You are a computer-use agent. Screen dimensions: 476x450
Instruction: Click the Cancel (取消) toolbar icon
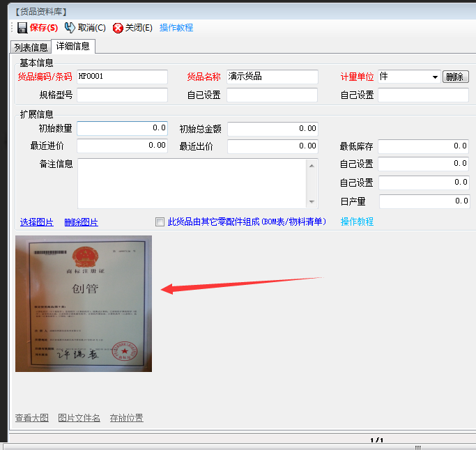(x=70, y=28)
